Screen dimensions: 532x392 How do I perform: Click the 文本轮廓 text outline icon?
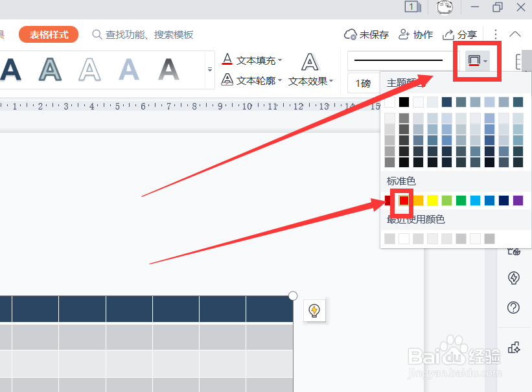(227, 80)
